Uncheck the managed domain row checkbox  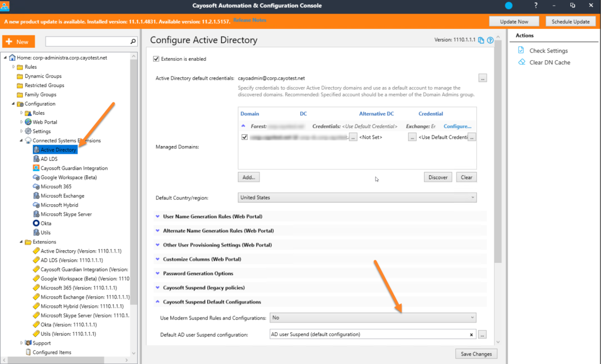tap(245, 137)
